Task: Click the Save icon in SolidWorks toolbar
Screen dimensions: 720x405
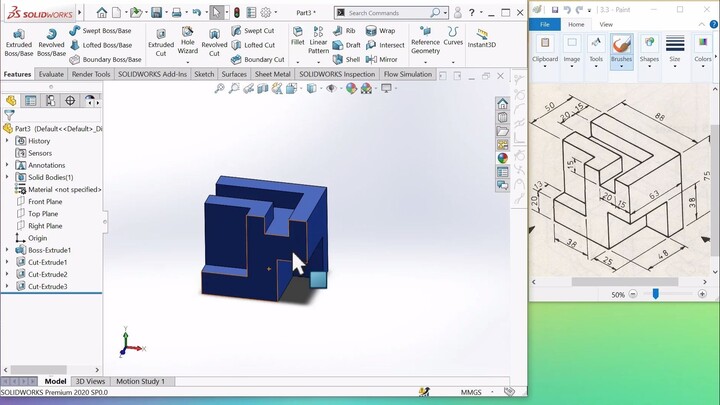Action: (157, 13)
